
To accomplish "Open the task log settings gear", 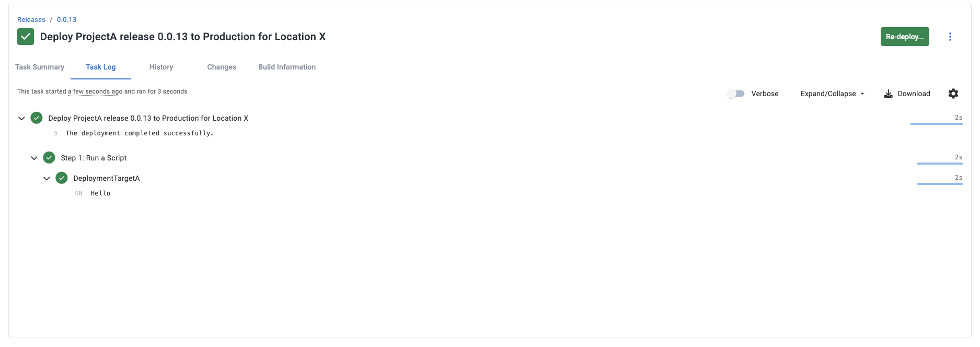I will [x=953, y=94].
